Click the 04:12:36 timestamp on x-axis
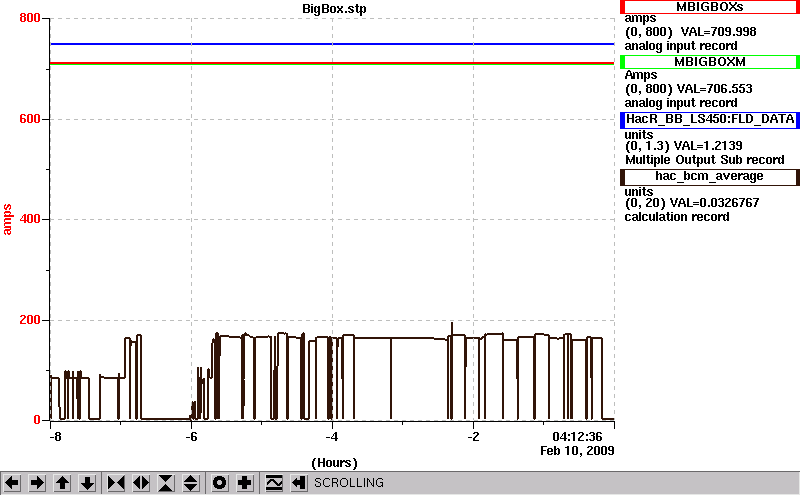 click(x=577, y=437)
